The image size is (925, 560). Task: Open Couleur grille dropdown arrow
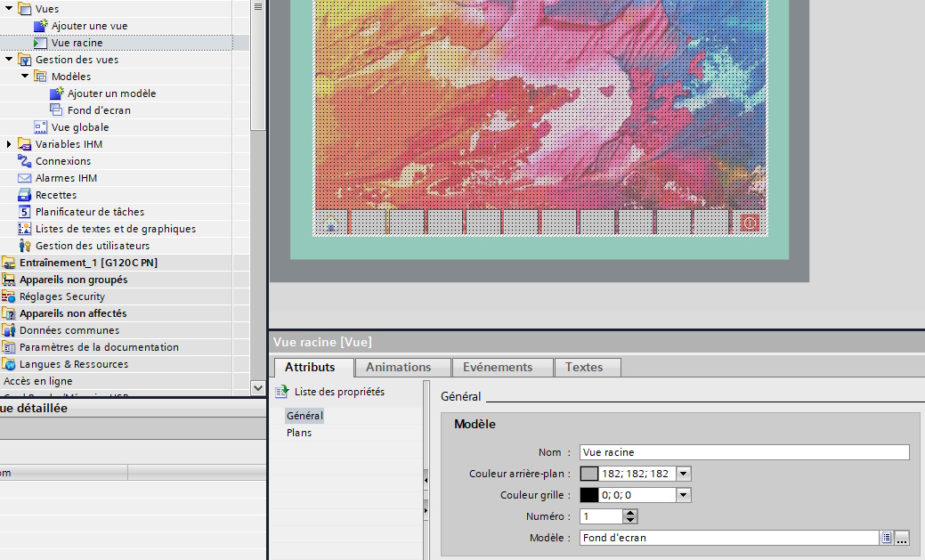(684, 495)
